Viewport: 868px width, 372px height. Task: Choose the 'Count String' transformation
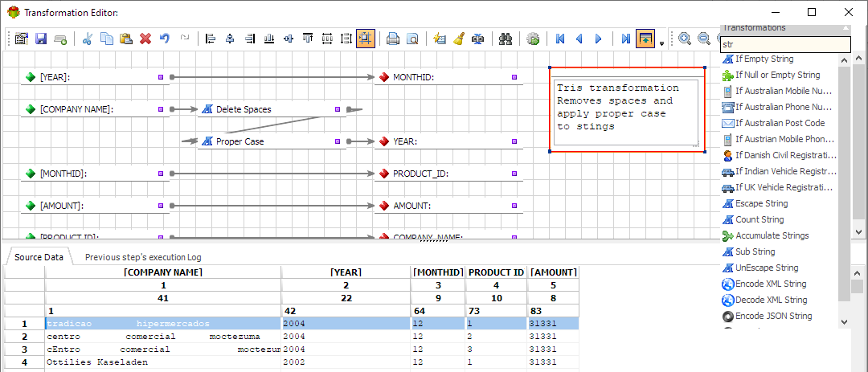[x=759, y=219]
